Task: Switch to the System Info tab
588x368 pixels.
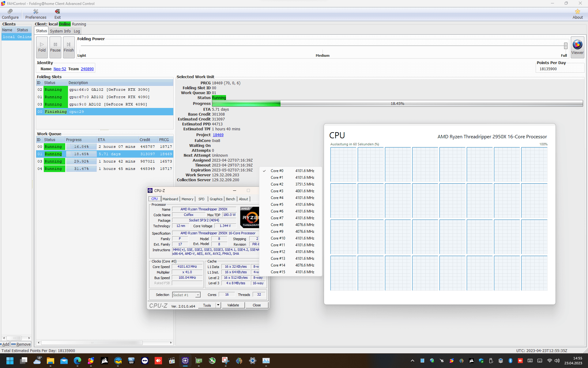Action: [x=60, y=31]
